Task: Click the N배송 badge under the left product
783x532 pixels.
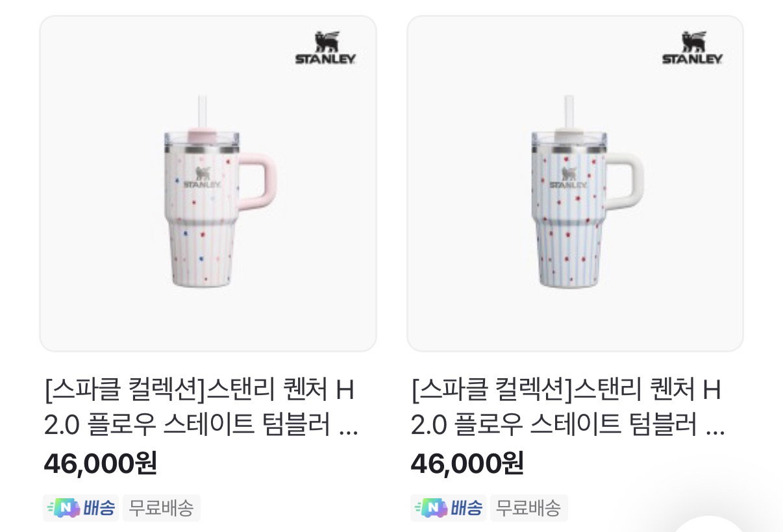Action: (81, 508)
